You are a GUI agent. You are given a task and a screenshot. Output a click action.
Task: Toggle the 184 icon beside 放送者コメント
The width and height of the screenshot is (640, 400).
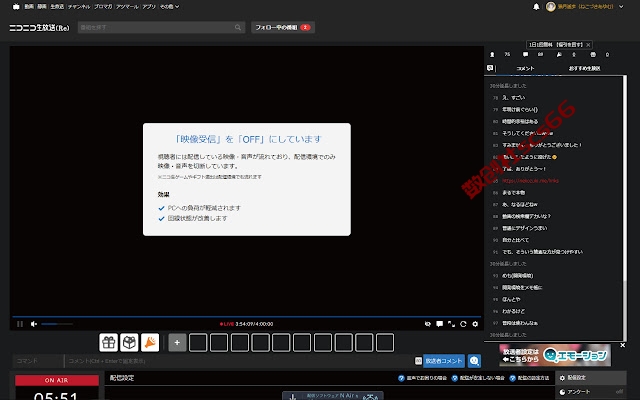[418, 361]
